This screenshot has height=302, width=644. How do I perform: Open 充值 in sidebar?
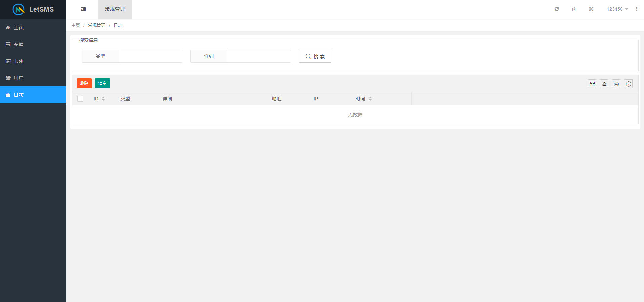[33, 44]
